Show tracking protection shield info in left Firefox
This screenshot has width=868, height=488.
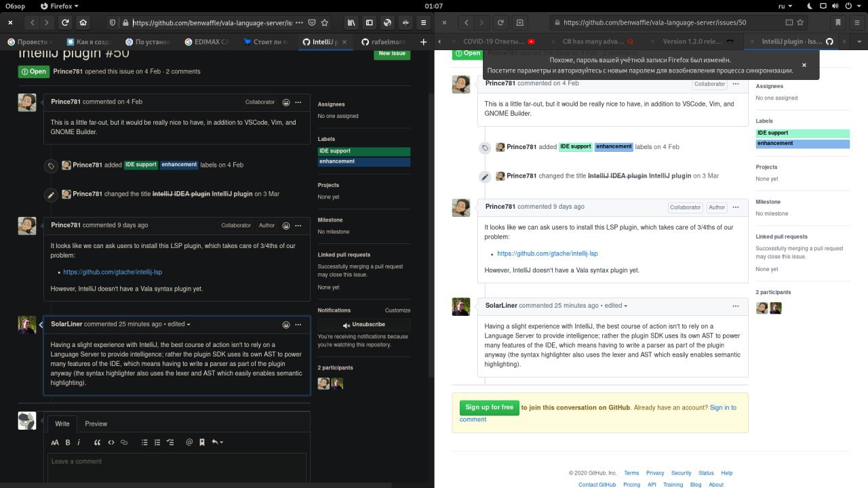(x=113, y=22)
